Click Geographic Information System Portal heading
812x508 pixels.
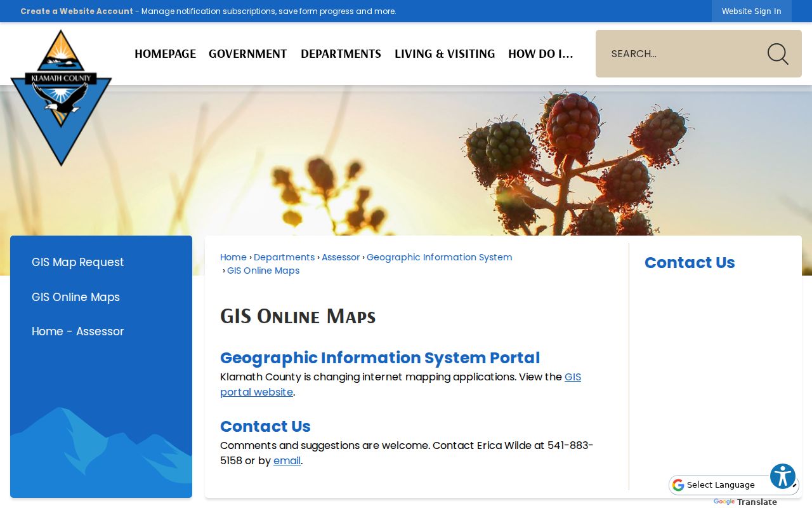(x=380, y=358)
